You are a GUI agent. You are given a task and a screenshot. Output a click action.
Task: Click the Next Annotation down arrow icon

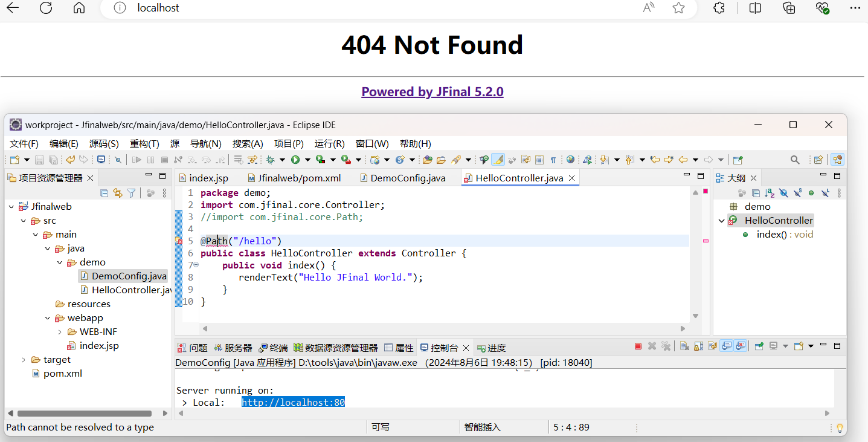[604, 160]
